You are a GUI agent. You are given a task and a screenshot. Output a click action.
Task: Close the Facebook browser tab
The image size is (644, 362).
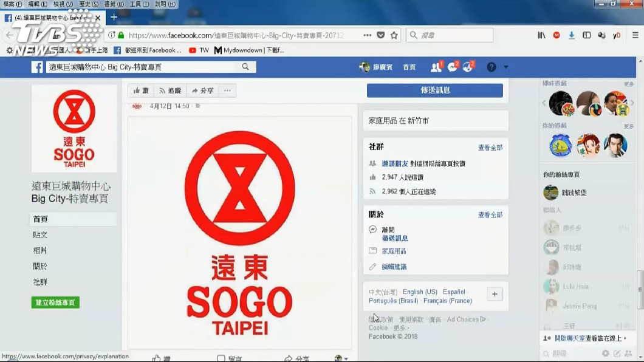coord(98,18)
